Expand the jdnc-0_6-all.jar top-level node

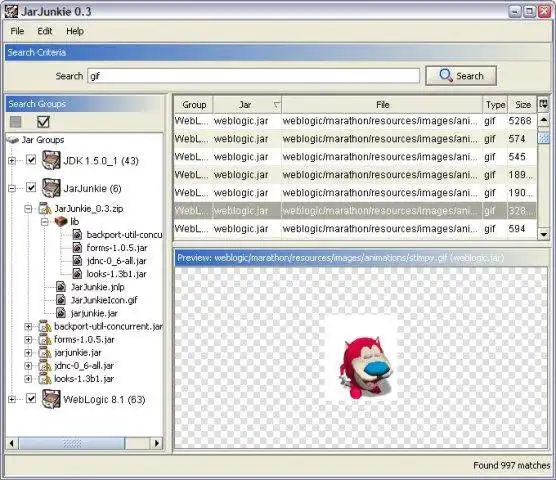point(28,366)
